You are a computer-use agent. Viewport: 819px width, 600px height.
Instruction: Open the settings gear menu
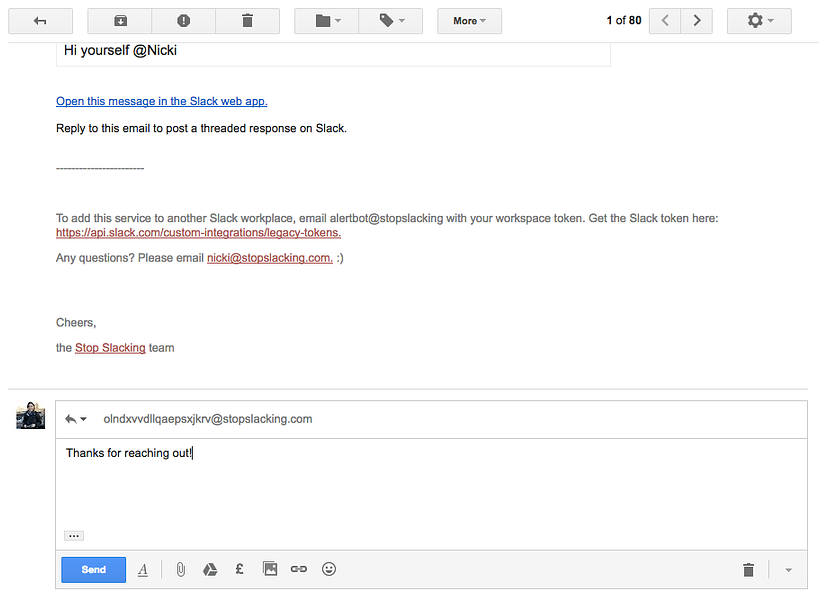759,21
